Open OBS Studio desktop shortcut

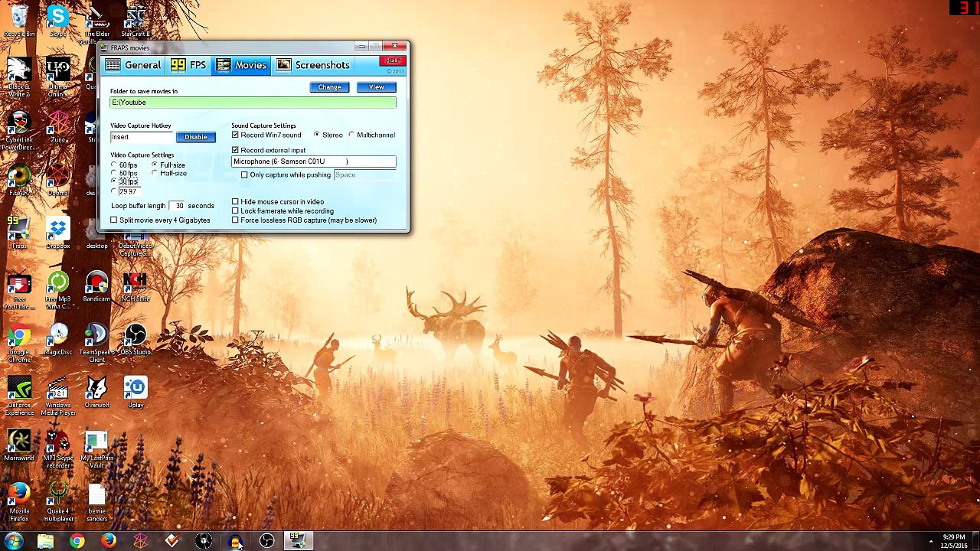tap(136, 341)
